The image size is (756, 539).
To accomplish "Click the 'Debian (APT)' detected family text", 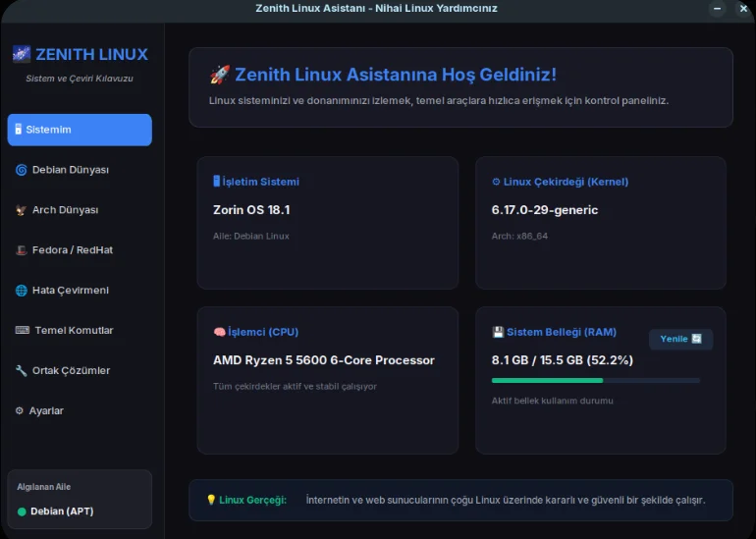I will tap(62, 512).
